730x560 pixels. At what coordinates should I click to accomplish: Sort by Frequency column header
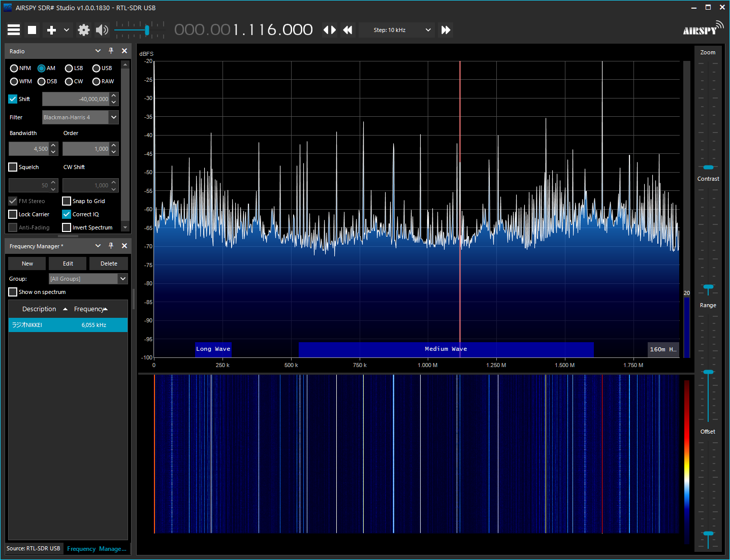coord(90,309)
